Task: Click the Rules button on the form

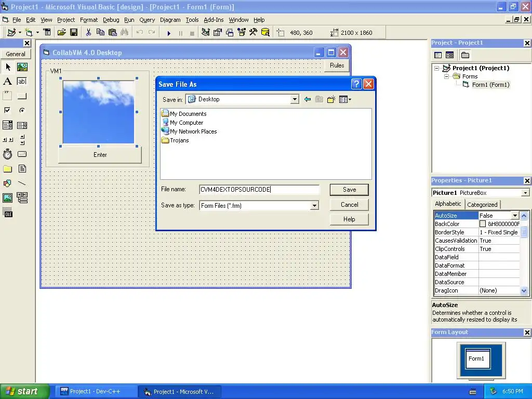Action: click(337, 65)
